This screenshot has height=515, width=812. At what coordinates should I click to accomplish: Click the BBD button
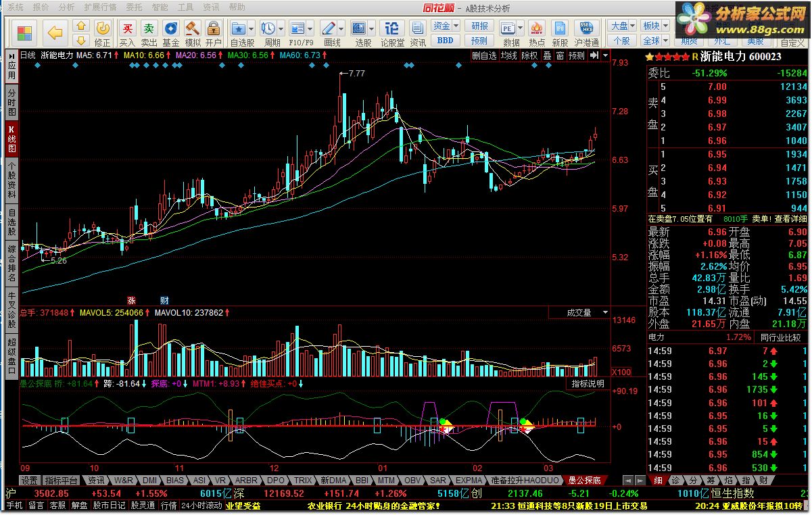coord(446,40)
